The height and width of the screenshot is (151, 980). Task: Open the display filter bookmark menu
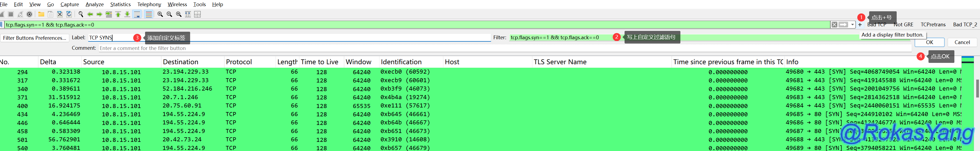[2, 25]
